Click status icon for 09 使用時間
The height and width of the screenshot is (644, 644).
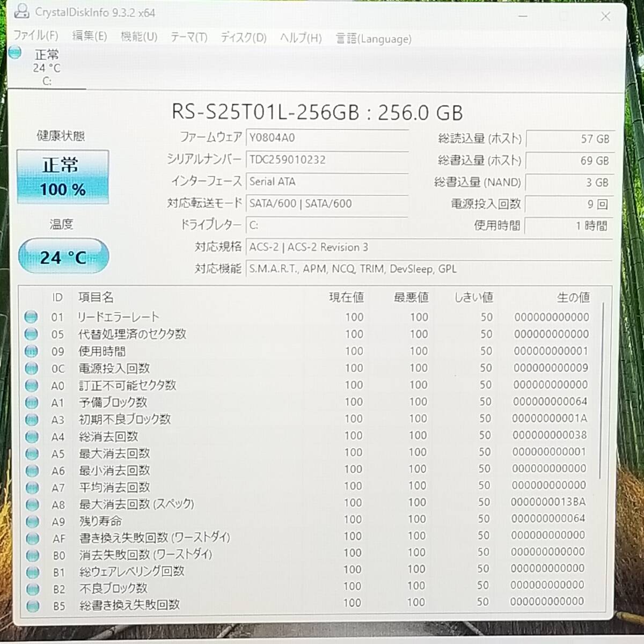[32, 351]
